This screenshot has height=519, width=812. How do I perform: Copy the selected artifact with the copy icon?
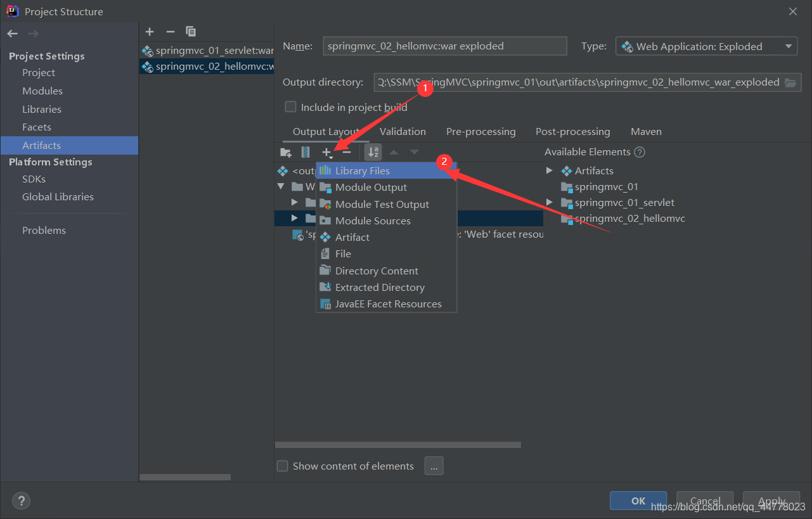point(191,31)
